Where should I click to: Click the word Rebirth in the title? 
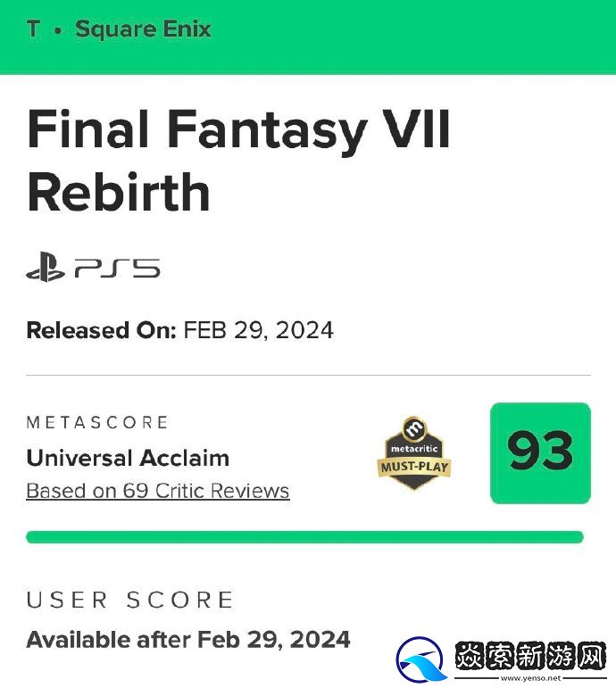click(x=119, y=192)
